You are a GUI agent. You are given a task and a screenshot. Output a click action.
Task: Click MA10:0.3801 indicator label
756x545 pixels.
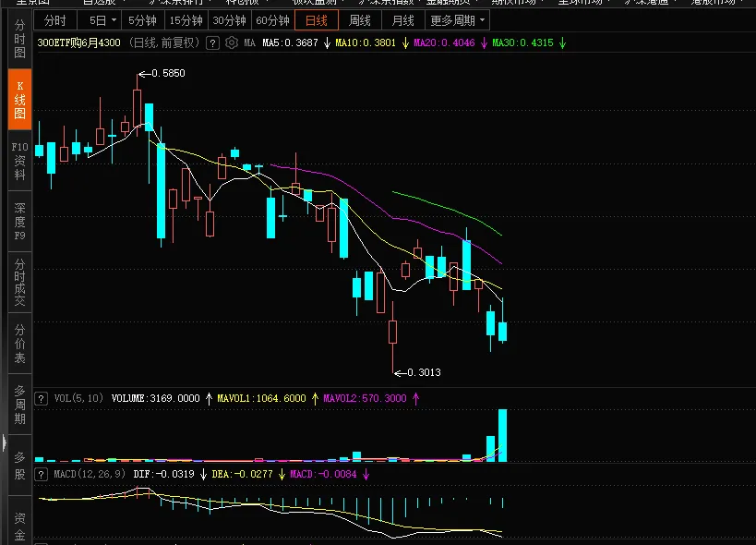(366, 42)
